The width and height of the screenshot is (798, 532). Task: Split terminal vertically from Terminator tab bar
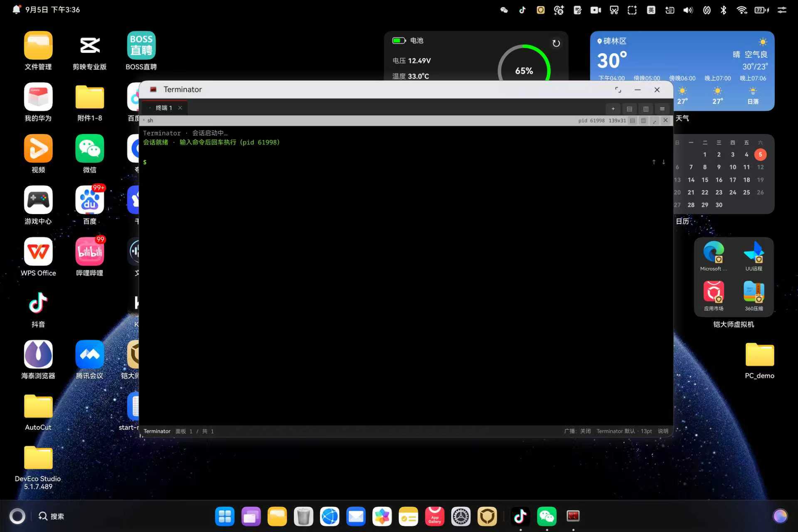point(646,109)
